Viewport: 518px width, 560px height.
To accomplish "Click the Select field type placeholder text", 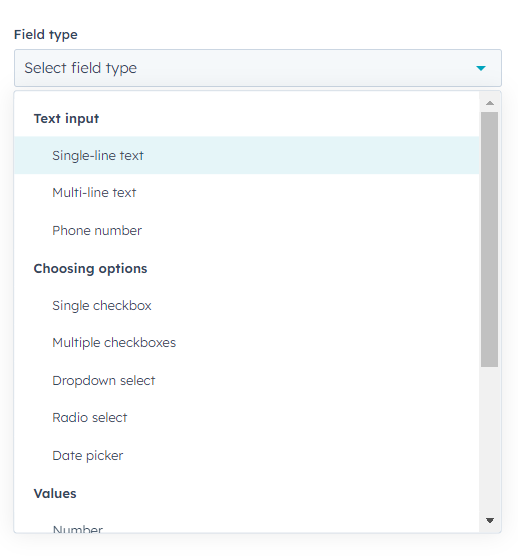I will click(x=80, y=68).
